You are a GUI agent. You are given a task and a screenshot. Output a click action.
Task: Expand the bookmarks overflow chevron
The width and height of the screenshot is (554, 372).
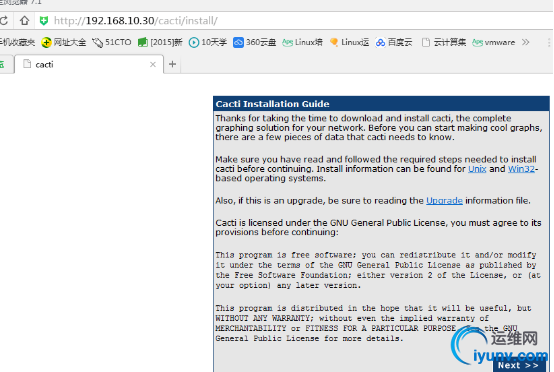pos(525,42)
